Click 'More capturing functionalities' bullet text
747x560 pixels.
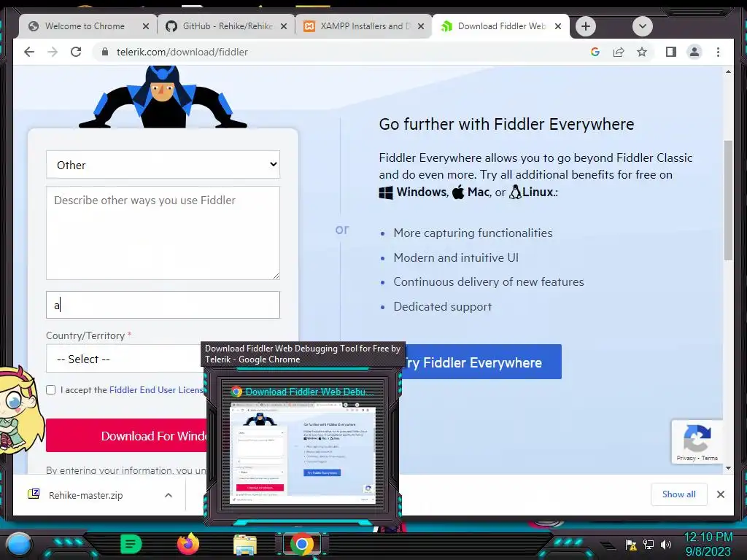(473, 233)
